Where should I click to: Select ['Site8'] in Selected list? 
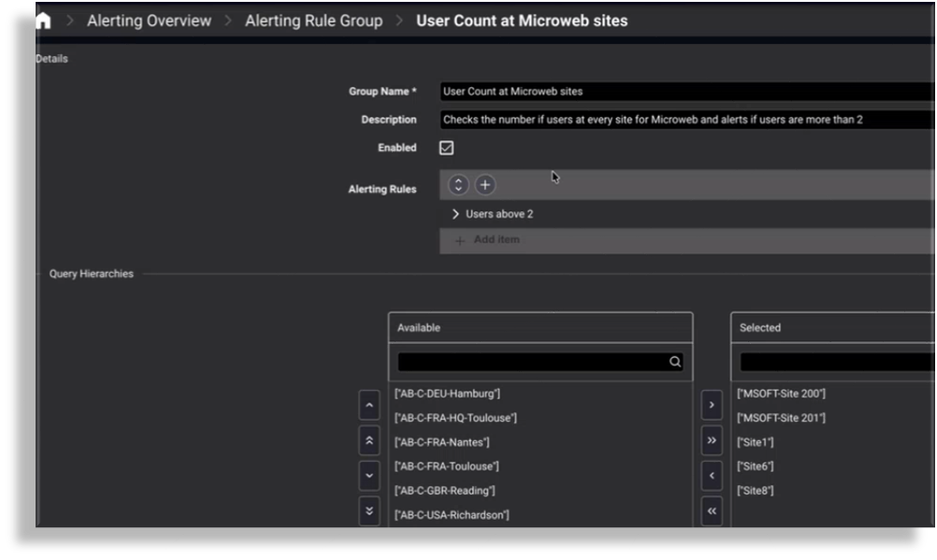756,491
